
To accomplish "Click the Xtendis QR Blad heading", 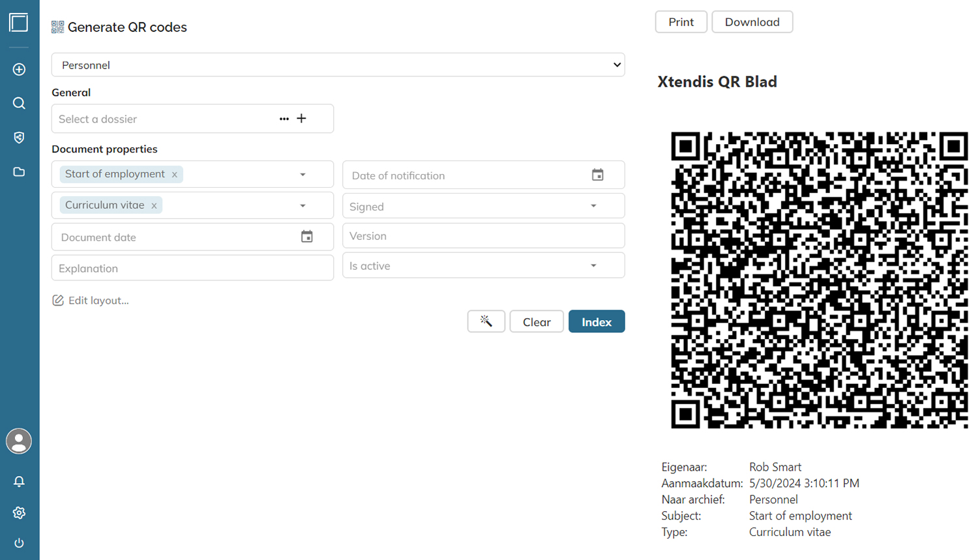I will [717, 81].
